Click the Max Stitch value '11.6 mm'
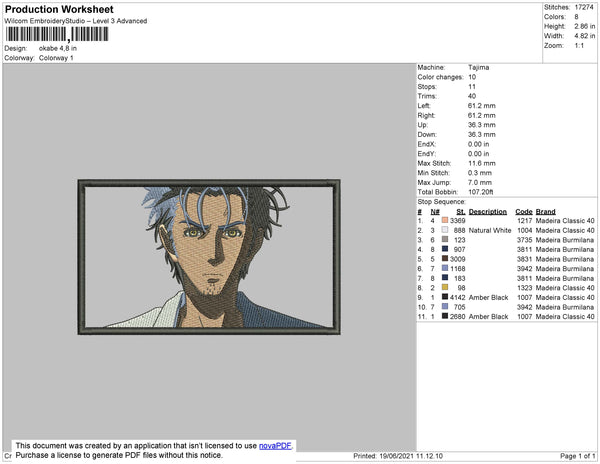The image size is (600, 464). (482, 163)
